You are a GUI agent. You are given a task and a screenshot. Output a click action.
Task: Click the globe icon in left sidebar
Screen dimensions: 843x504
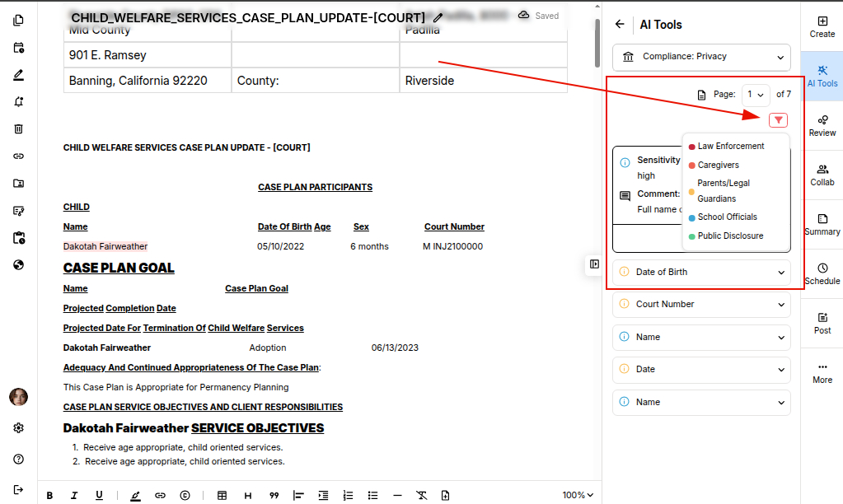point(18,265)
